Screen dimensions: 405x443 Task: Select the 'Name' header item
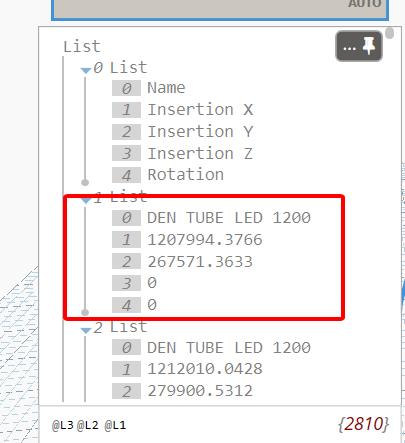(166, 88)
